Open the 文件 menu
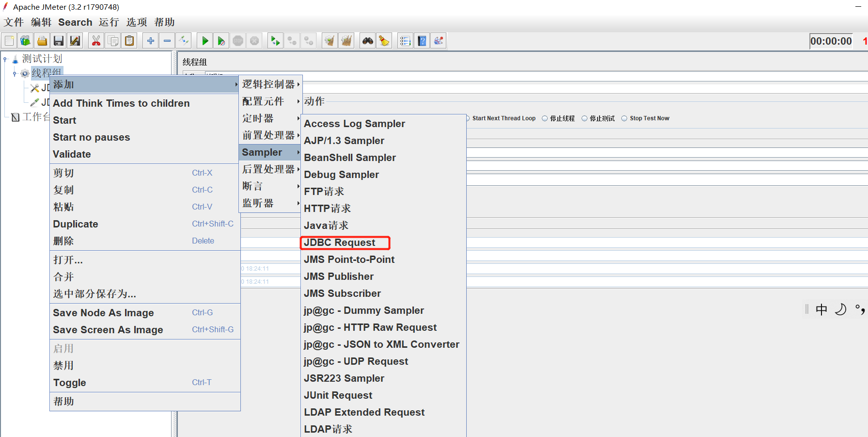Screen dimensions: 868x437 [x=14, y=22]
